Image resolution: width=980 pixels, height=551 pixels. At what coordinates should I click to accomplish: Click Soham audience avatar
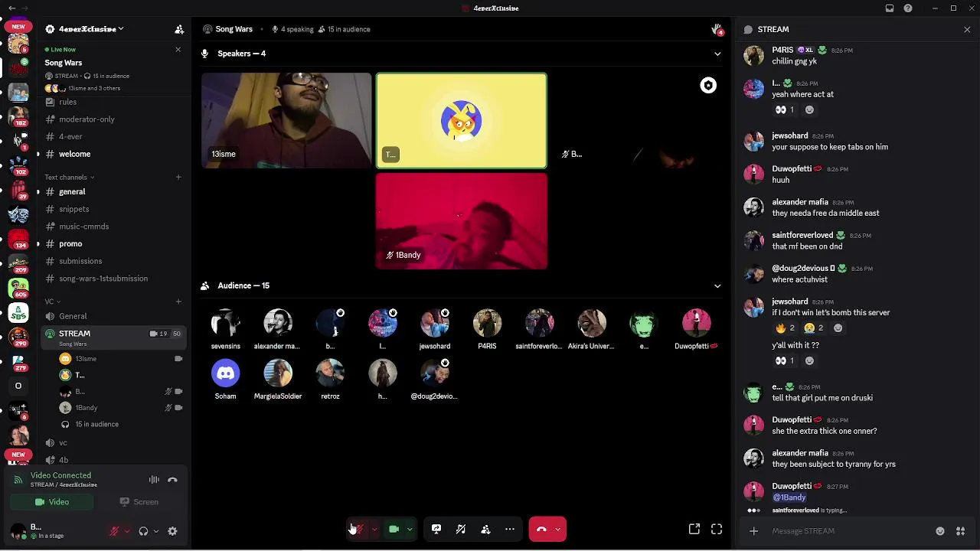tap(225, 373)
